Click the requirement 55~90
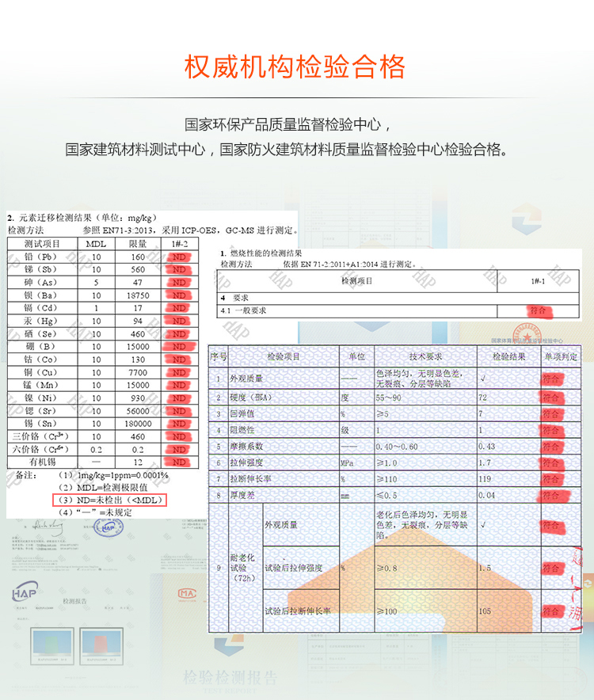The width and height of the screenshot is (594, 700). pos(388,398)
